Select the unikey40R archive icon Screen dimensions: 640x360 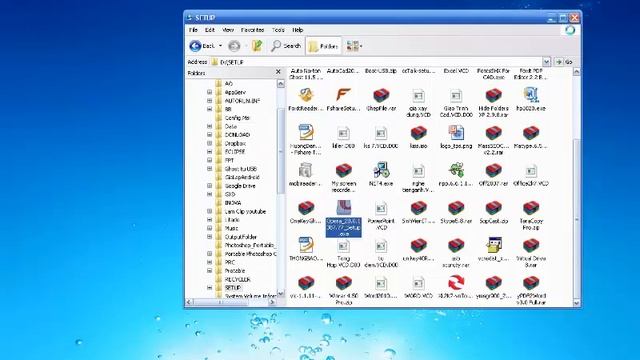pos(418,245)
